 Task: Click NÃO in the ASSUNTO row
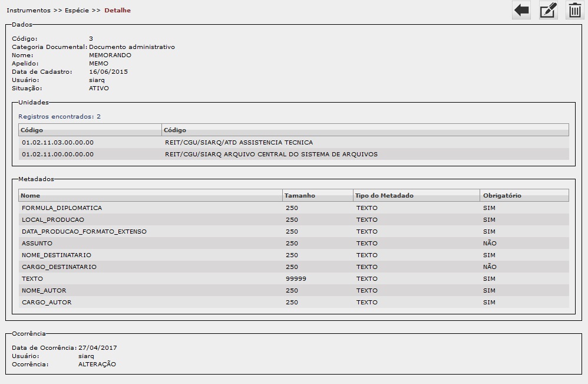[x=490, y=243]
